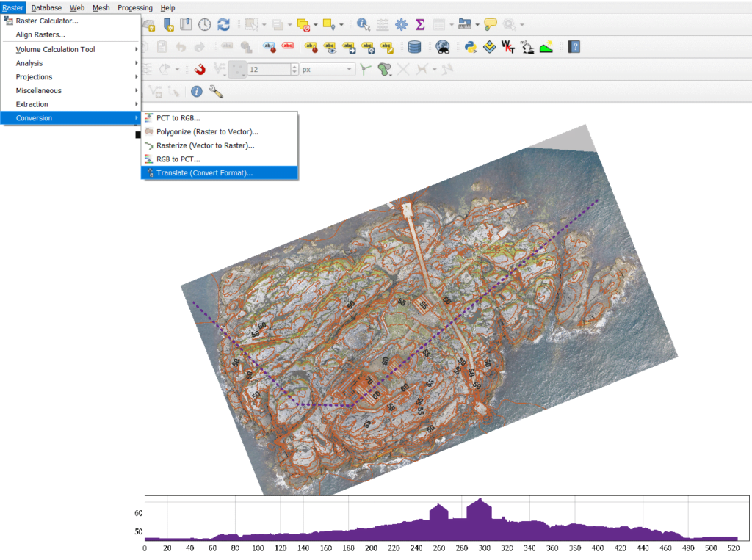Select Polygonize (Raster to Vector) entry

207,132
